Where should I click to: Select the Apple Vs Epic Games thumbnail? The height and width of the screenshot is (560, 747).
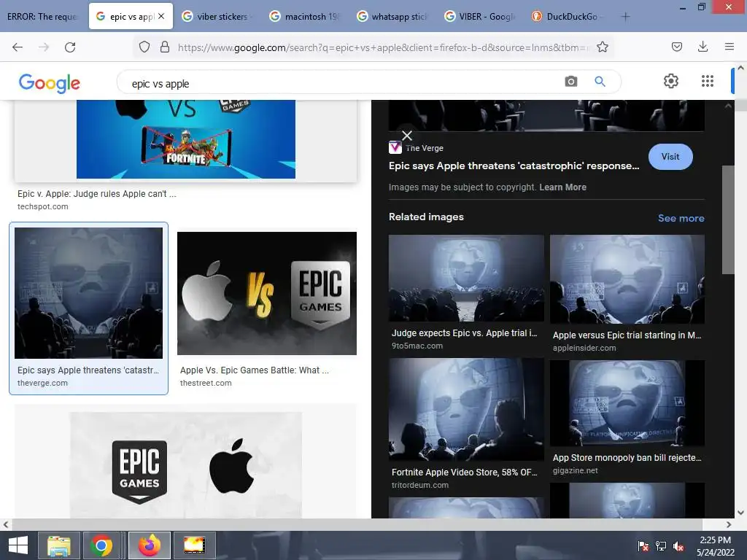(267, 293)
